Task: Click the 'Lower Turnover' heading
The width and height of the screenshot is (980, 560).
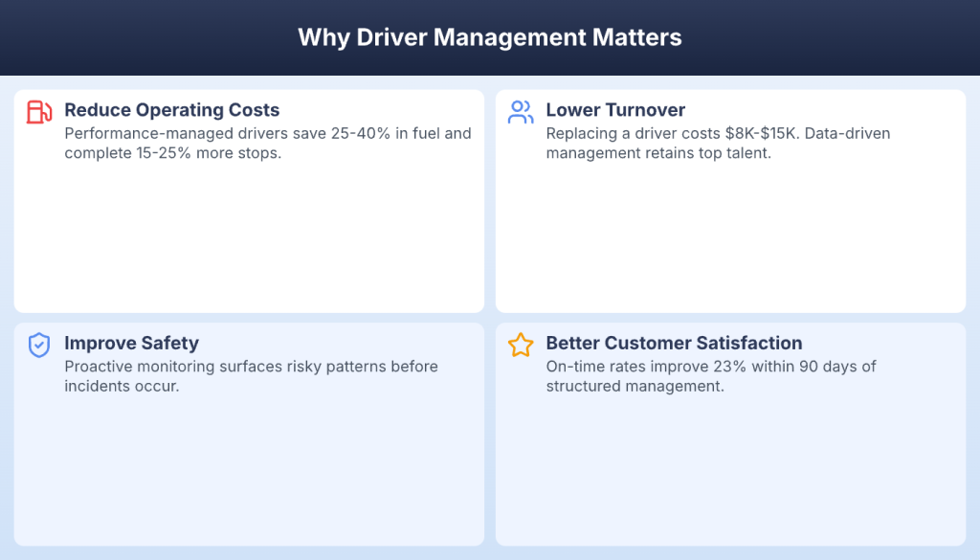Action: [615, 110]
